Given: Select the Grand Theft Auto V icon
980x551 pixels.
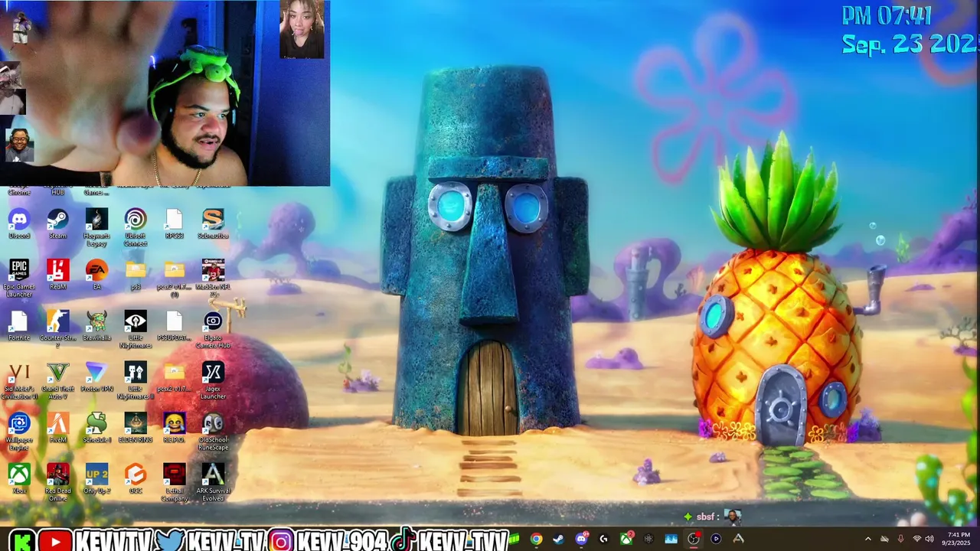Looking at the screenshot, I should [57, 381].
